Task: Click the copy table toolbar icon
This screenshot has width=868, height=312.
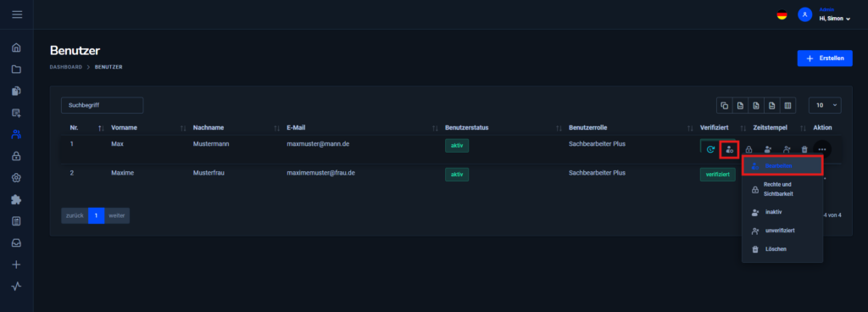Action: pos(724,105)
